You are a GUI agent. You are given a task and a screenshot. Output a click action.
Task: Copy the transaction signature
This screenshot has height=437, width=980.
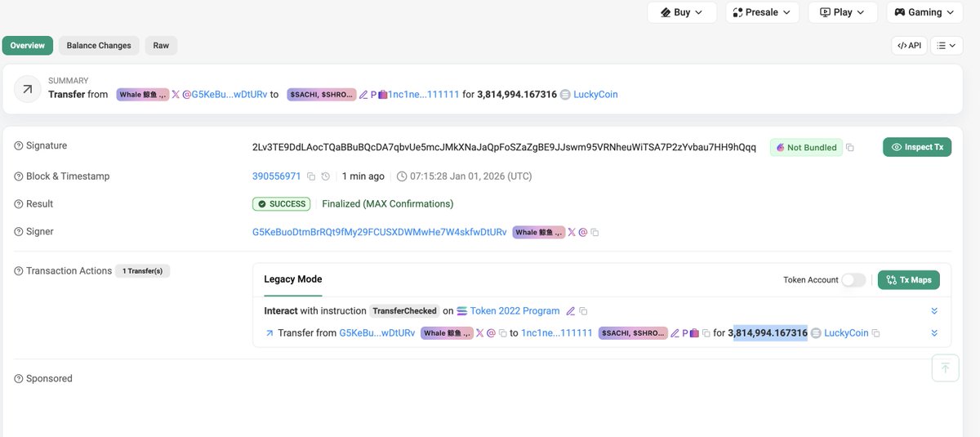850,148
